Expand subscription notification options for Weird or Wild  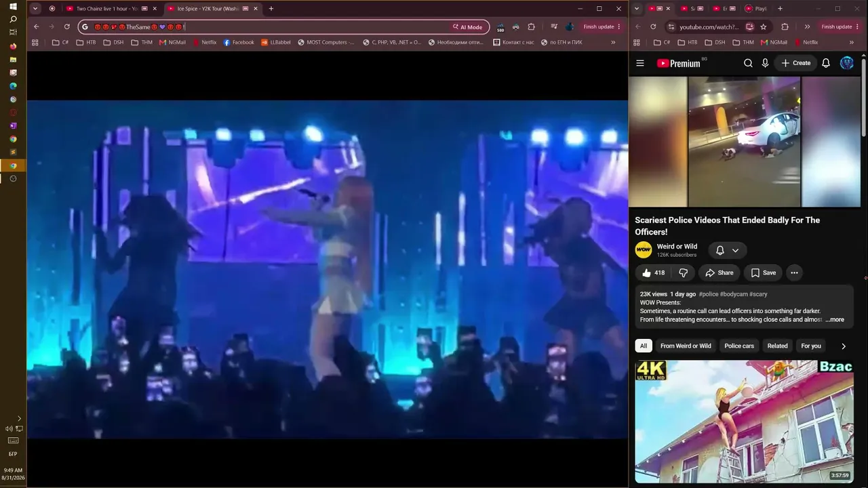(728, 250)
